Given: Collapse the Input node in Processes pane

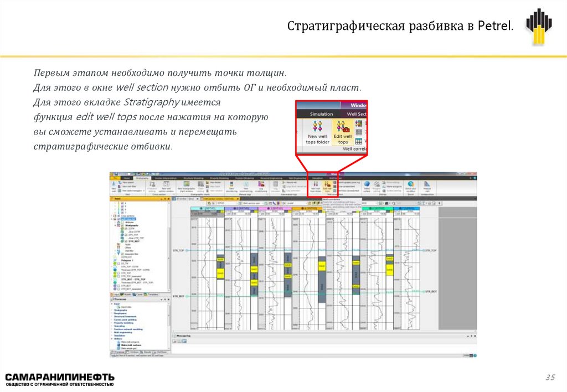Looking at the screenshot, I should pos(112,304).
